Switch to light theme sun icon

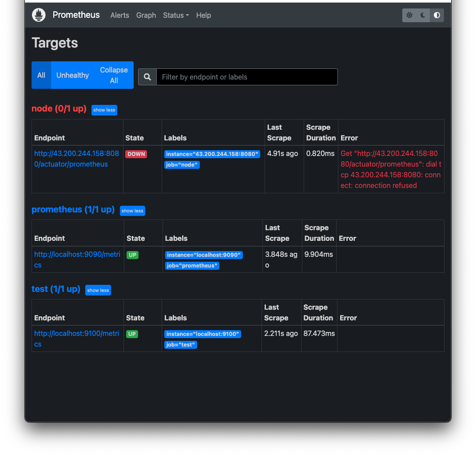[409, 15]
